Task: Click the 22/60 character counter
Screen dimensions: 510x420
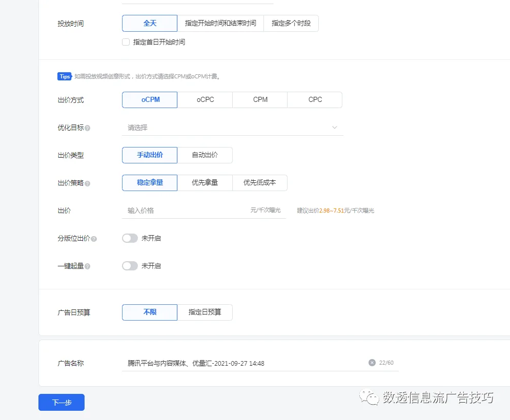Action: click(x=386, y=363)
